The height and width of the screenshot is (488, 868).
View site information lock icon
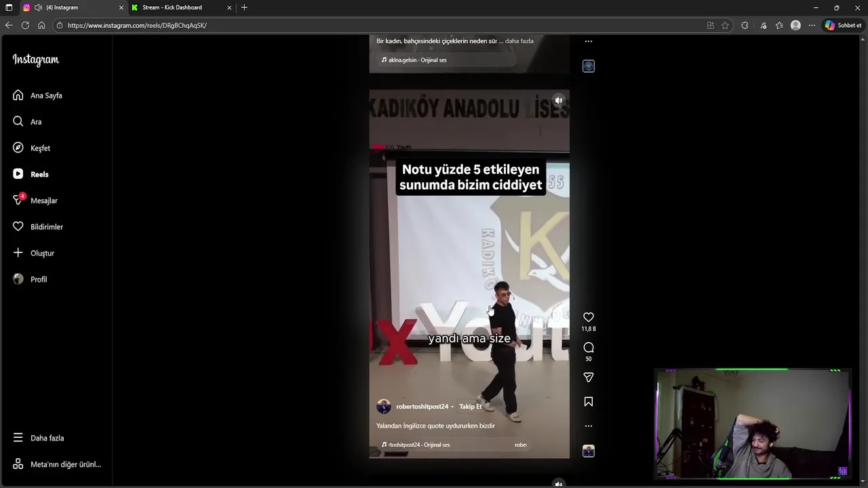[60, 25]
